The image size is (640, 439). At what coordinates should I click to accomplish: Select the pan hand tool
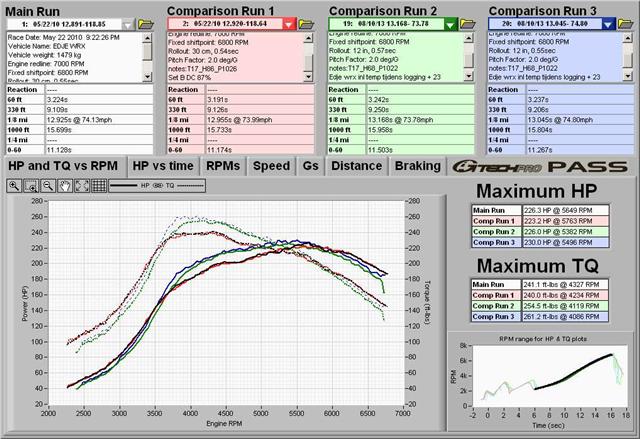65,186
